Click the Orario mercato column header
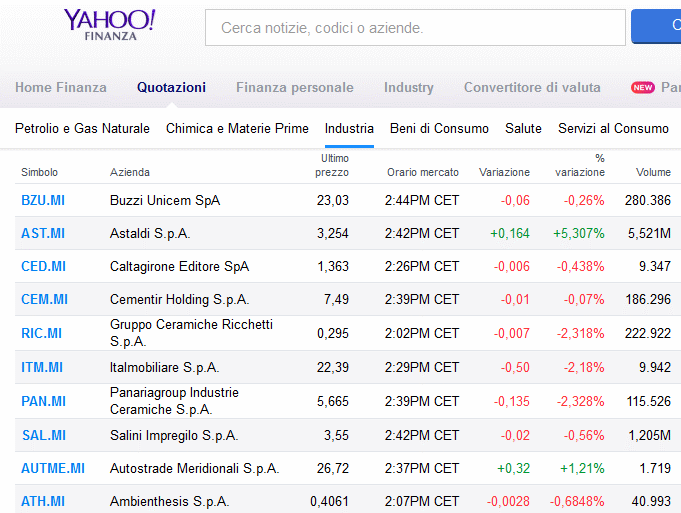Image resolution: width=681 pixels, height=513 pixels. pyautogui.click(x=423, y=172)
